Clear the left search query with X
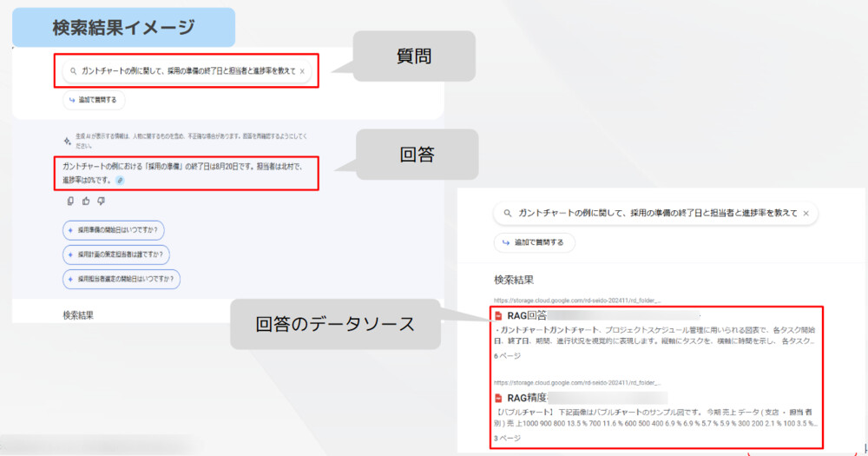 [302, 71]
